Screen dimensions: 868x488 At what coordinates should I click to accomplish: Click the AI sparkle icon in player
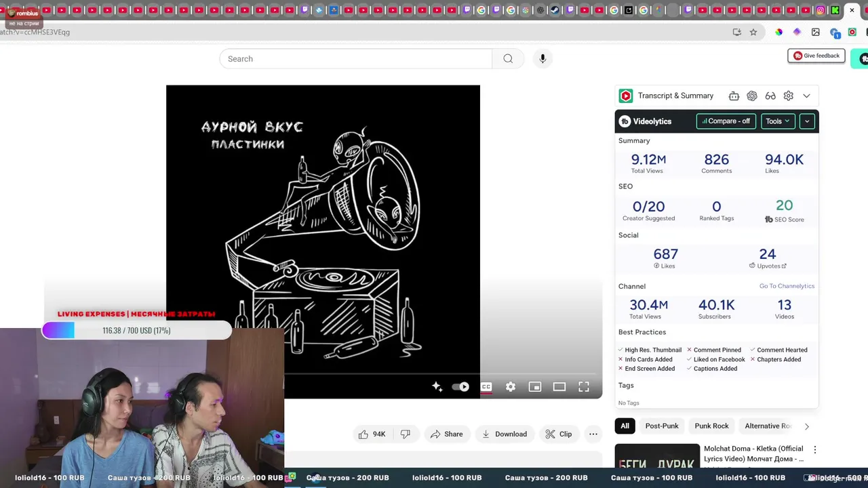[x=437, y=386]
